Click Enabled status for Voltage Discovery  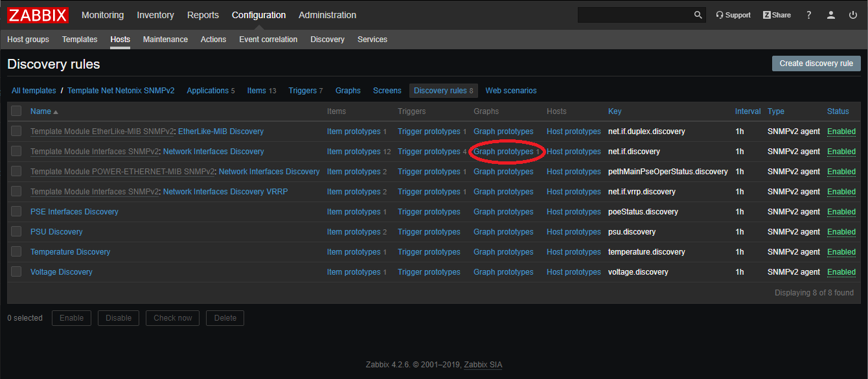pyautogui.click(x=841, y=272)
